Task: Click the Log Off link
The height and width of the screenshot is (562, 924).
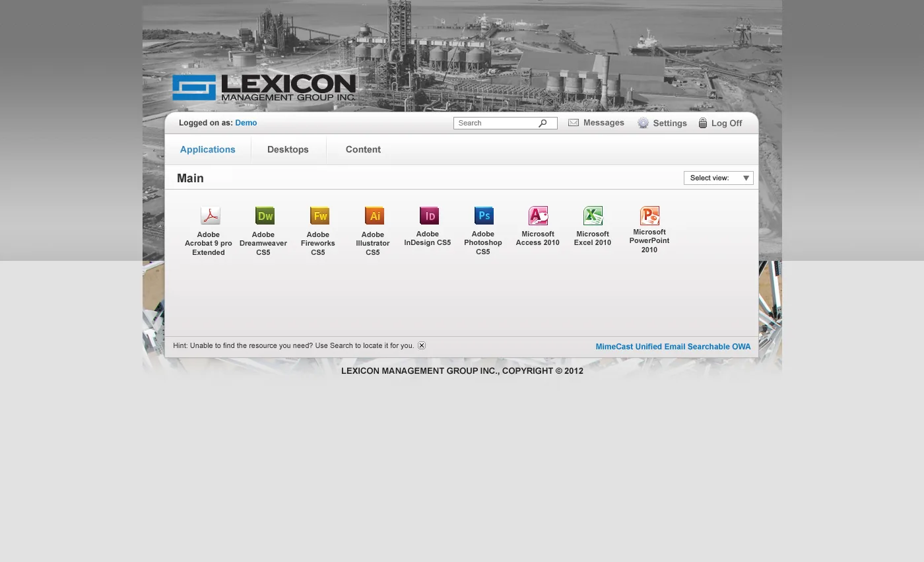Action: (x=727, y=123)
